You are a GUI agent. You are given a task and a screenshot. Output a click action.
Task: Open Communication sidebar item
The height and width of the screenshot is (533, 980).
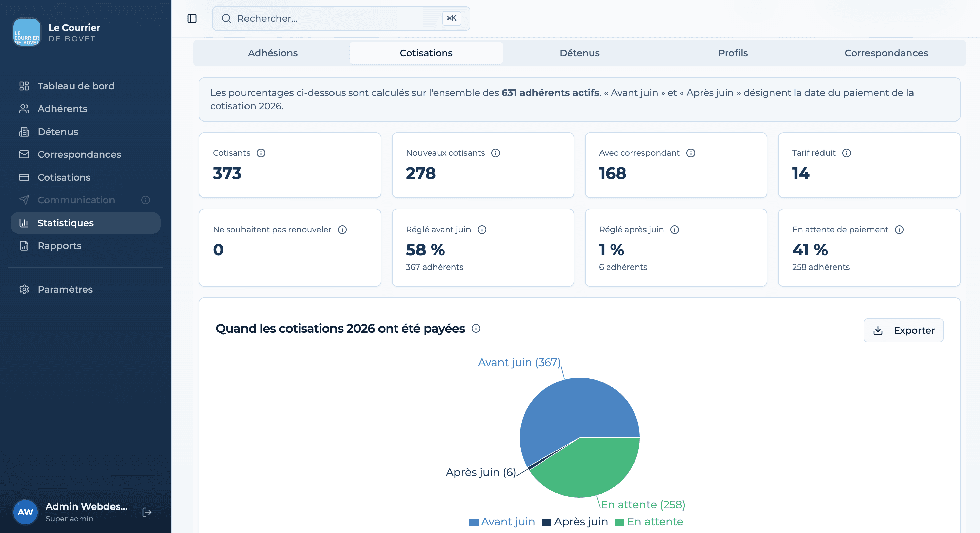click(86, 200)
